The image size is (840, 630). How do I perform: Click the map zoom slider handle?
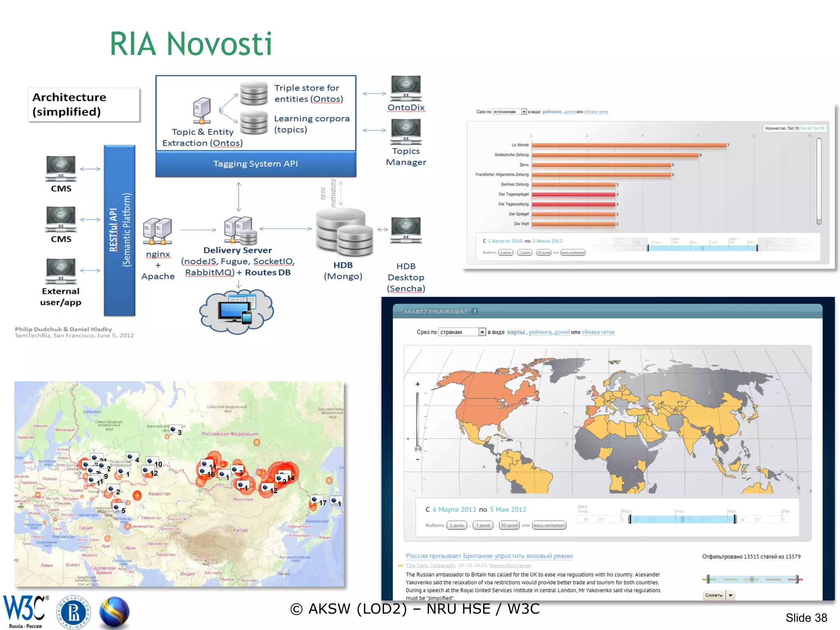tap(418, 448)
